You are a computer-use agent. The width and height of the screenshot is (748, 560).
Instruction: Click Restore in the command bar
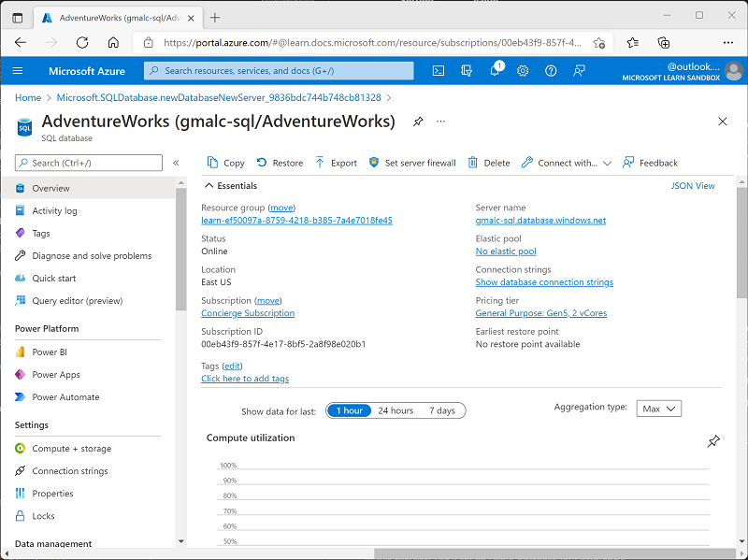(280, 163)
